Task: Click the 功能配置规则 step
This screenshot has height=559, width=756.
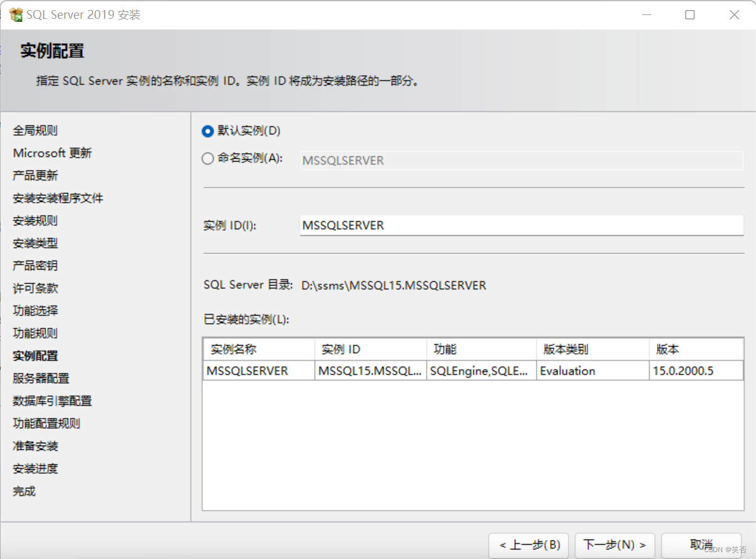Action: pyautogui.click(x=46, y=423)
